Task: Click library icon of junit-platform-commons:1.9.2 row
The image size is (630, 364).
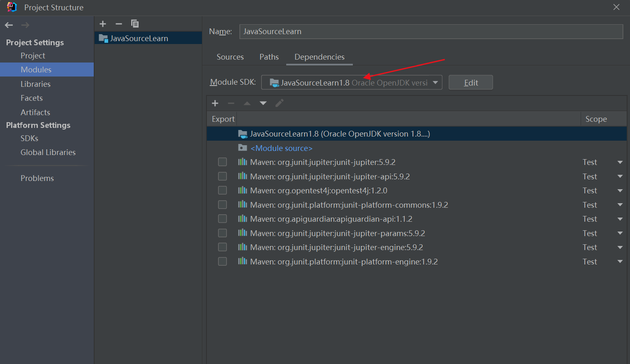Action: (x=243, y=204)
